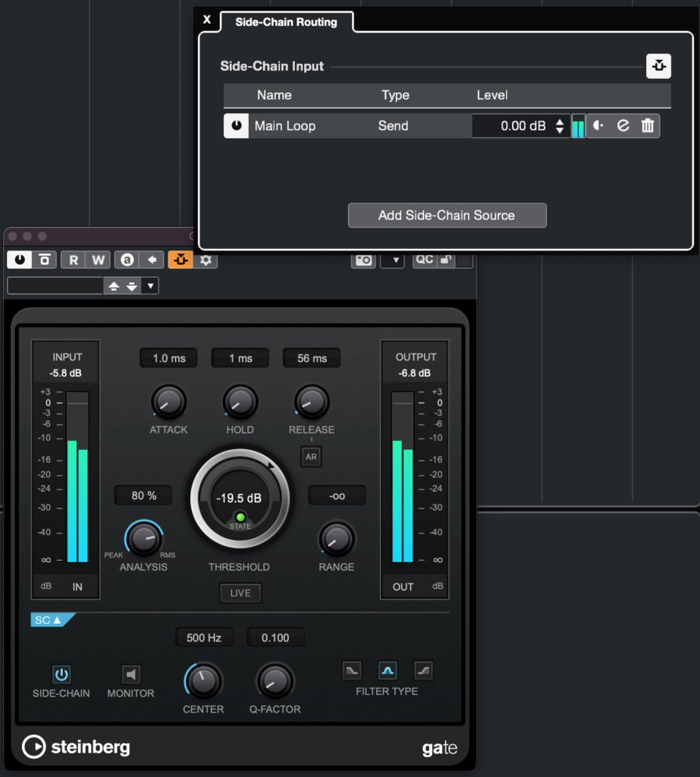Viewport: 700px width, 777px height.
Task: Take a snapshot with the camera icon
Action: click(363, 260)
